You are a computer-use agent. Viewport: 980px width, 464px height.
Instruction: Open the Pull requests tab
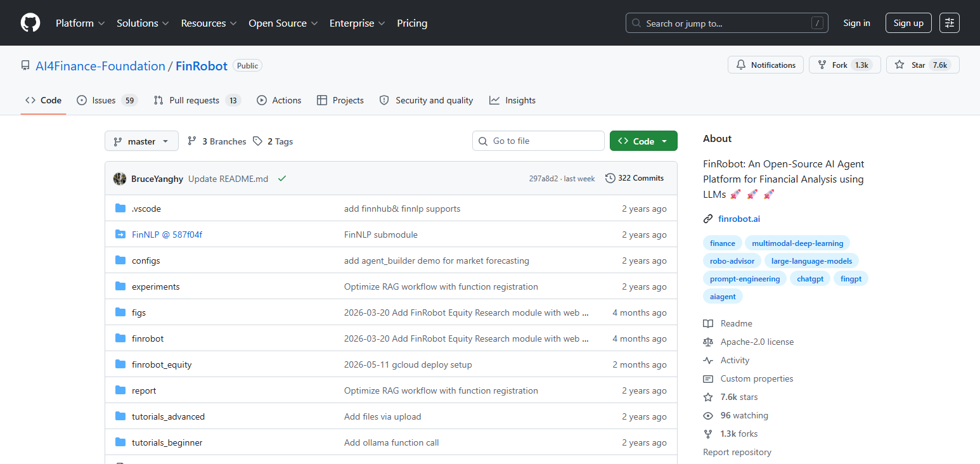197,100
